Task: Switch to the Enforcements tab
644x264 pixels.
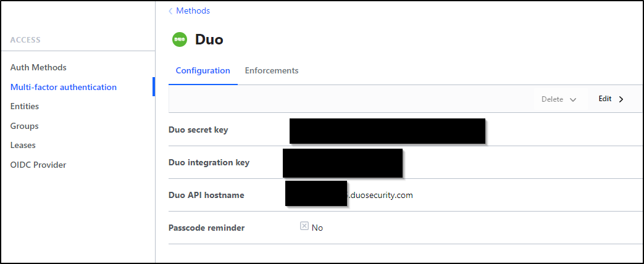Action: tap(272, 70)
